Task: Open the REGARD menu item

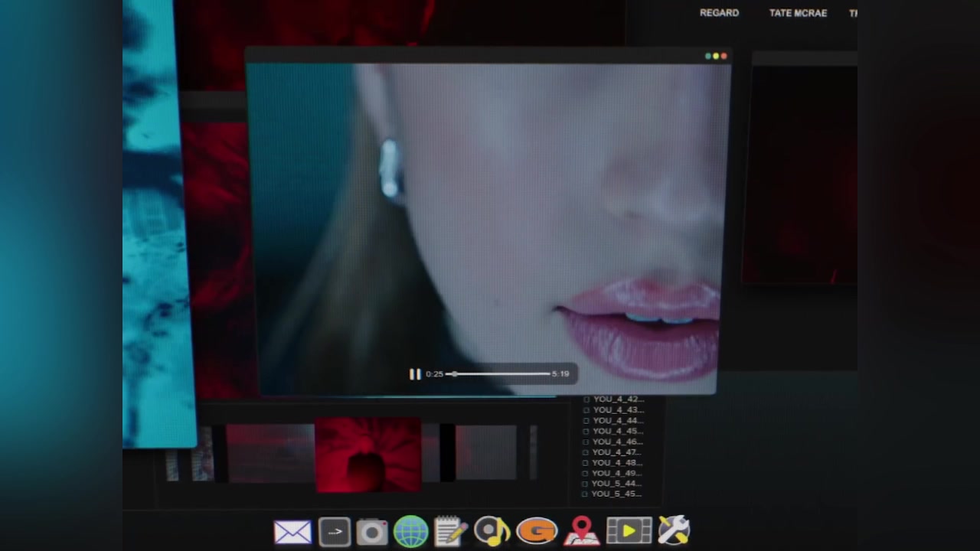Action: [x=719, y=13]
